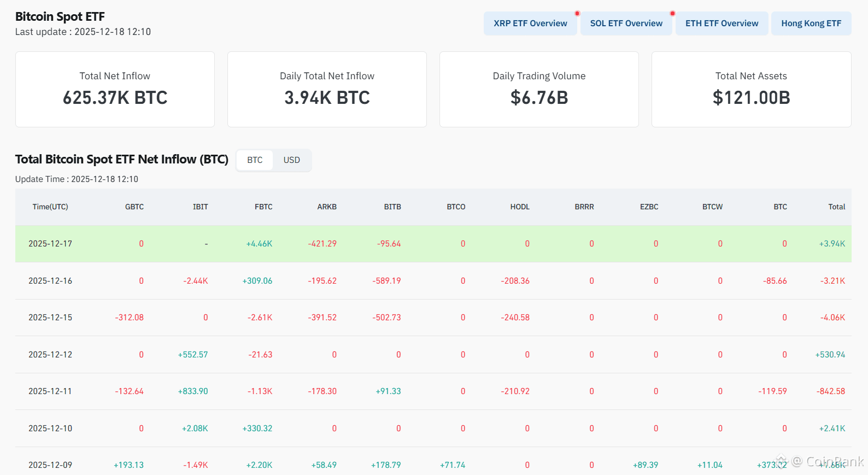
Task: Click the GBTC column header
Action: 134,207
